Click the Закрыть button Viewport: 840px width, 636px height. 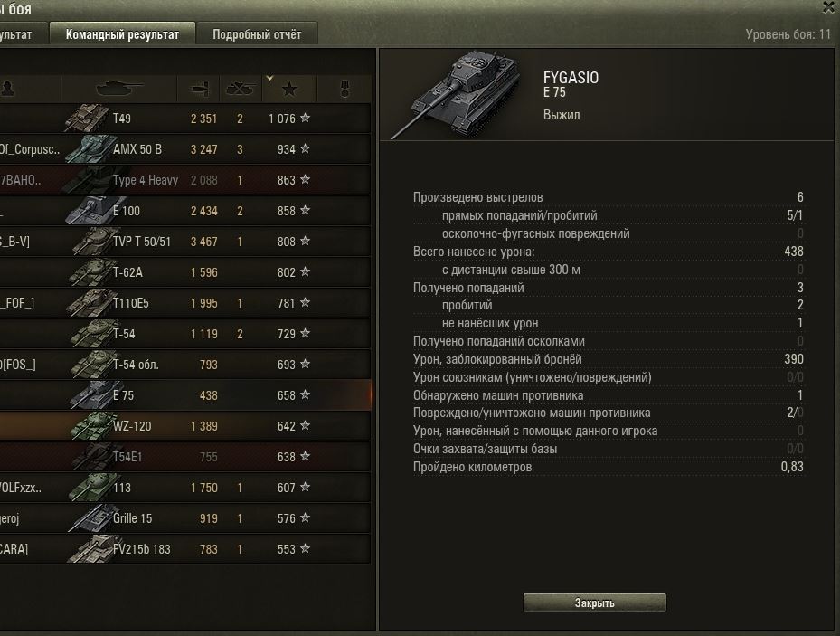coord(595,603)
